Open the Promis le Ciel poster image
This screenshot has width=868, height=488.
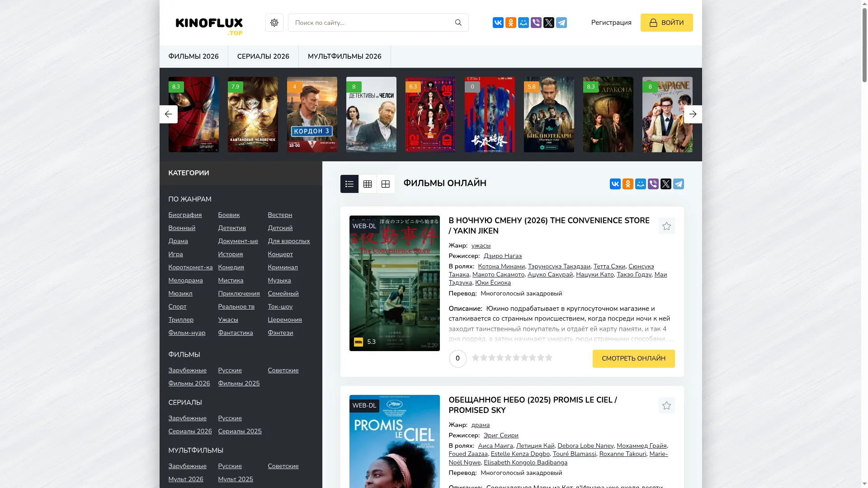click(x=395, y=441)
